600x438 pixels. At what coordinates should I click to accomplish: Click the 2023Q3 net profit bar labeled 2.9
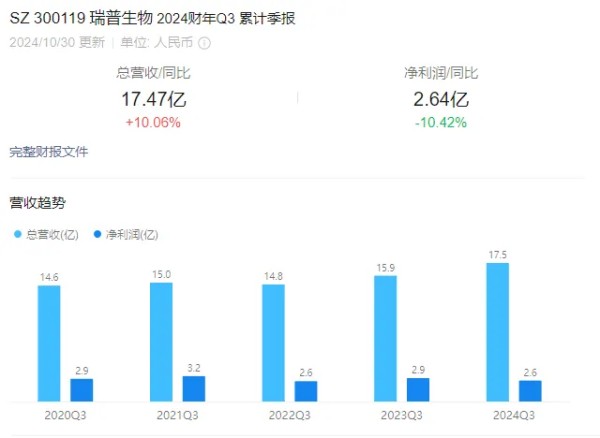(x=418, y=390)
